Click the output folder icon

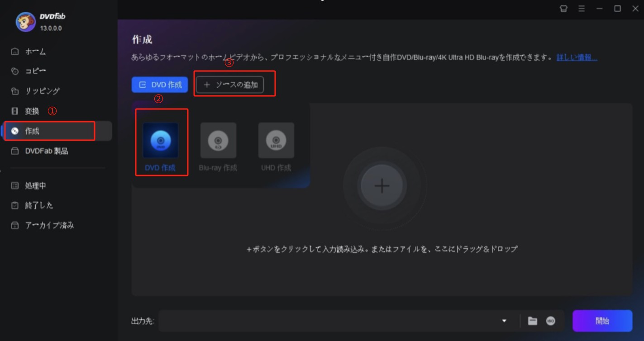coord(533,321)
